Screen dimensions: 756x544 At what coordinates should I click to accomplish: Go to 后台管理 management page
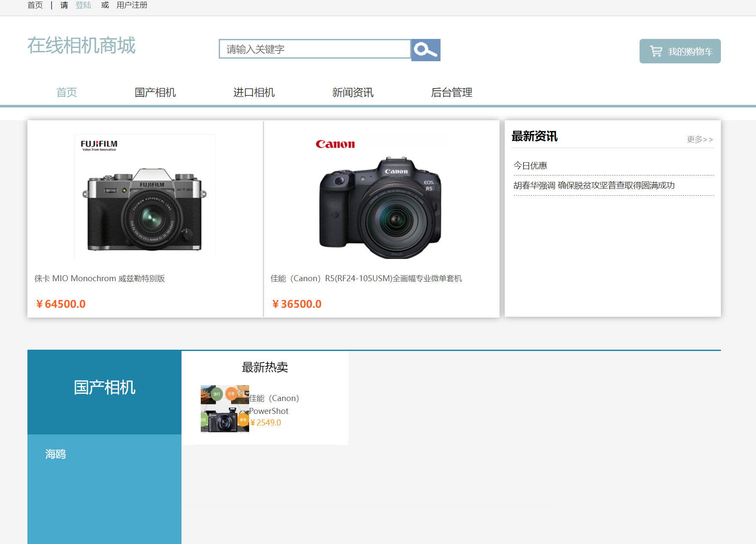tap(452, 92)
